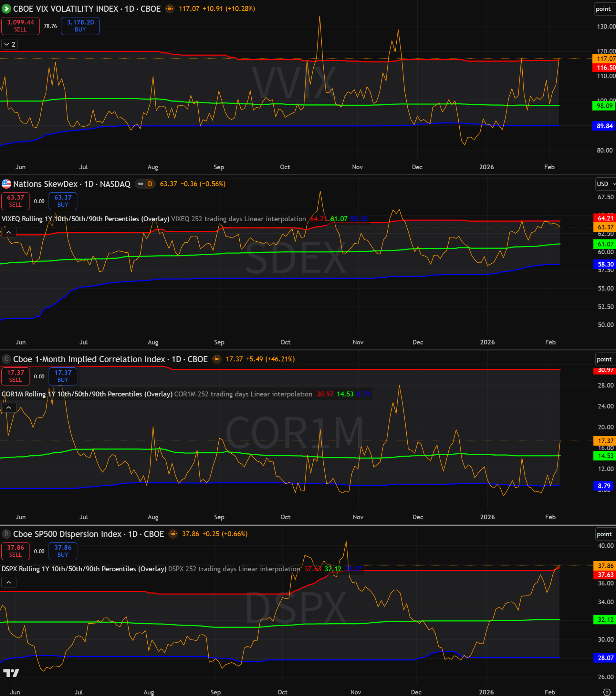This screenshot has height=696, width=616.
Task: Click the blue 58.30 label on SkewDex price axis
Action: (x=605, y=264)
